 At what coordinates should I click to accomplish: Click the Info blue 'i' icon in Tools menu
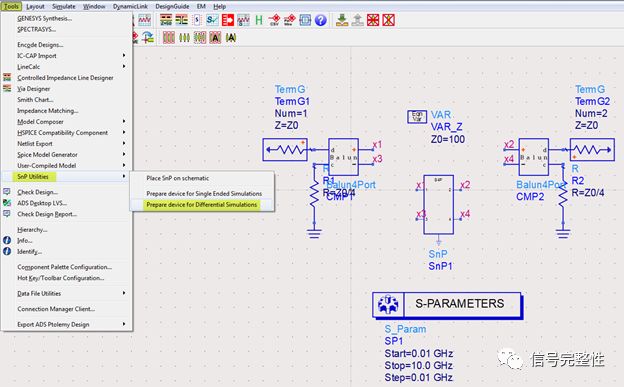click(7, 240)
